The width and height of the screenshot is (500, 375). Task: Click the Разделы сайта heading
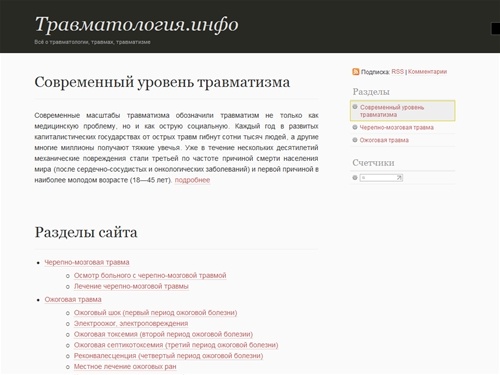[x=86, y=232]
